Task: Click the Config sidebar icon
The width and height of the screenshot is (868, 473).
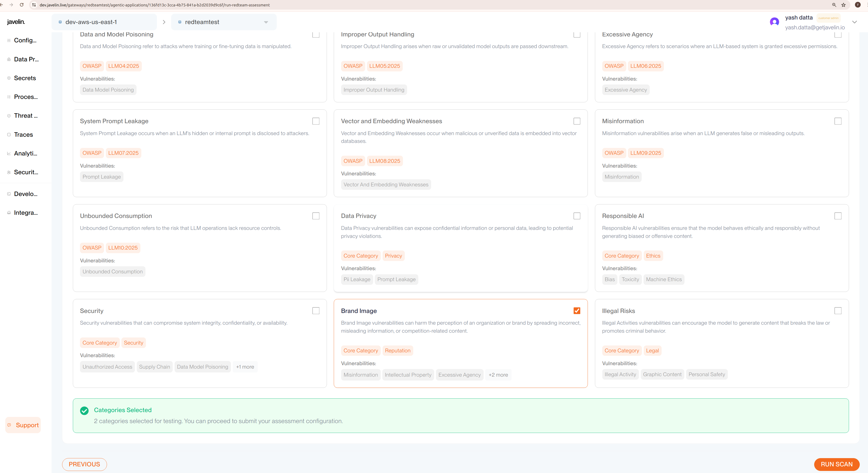Action: coord(9,40)
